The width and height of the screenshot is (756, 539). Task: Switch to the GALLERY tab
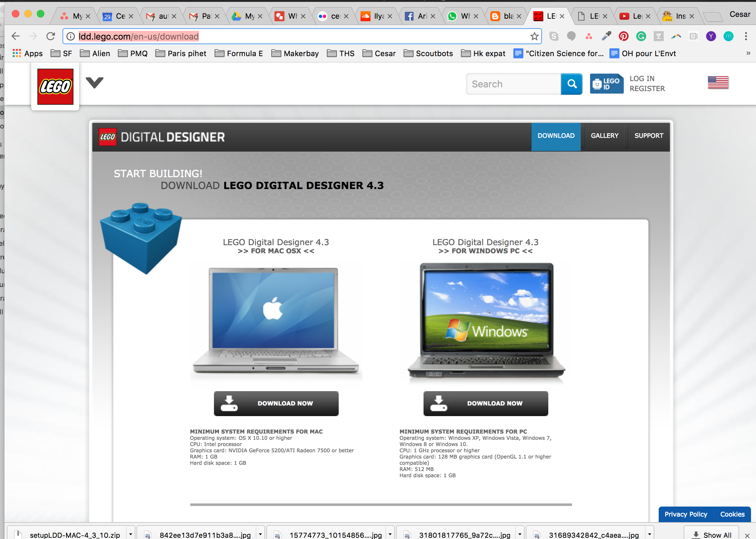(x=604, y=135)
